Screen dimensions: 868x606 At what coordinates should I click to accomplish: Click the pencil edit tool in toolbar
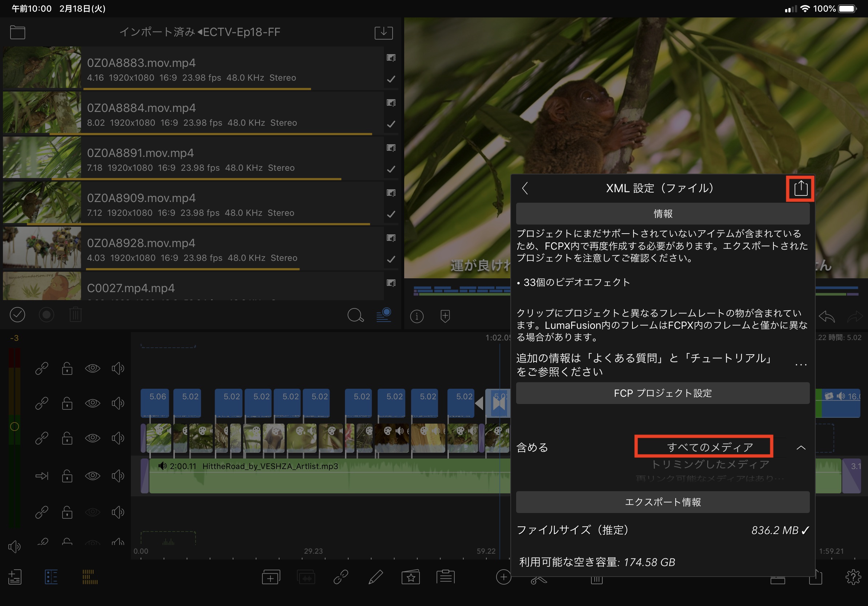click(375, 577)
